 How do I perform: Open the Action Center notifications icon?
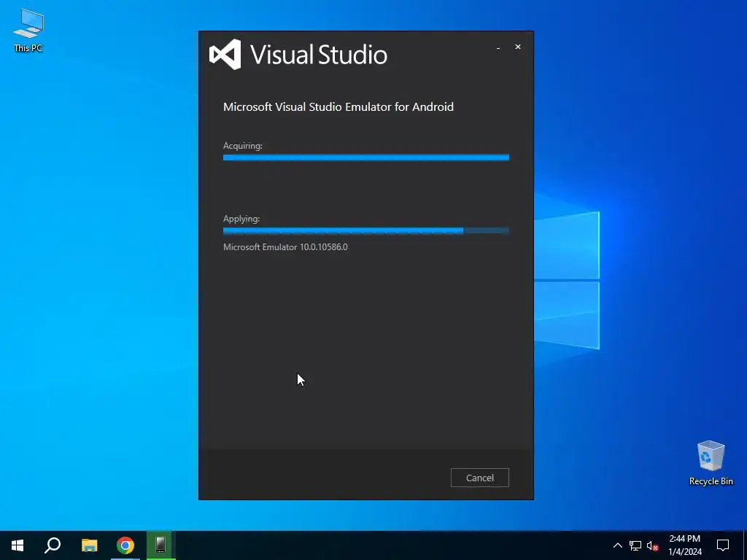723,545
